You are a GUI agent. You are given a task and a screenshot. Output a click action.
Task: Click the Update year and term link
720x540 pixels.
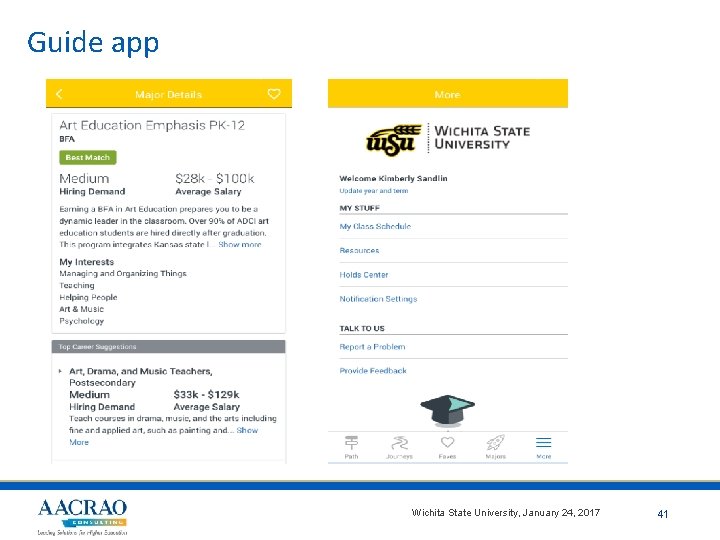click(374, 191)
